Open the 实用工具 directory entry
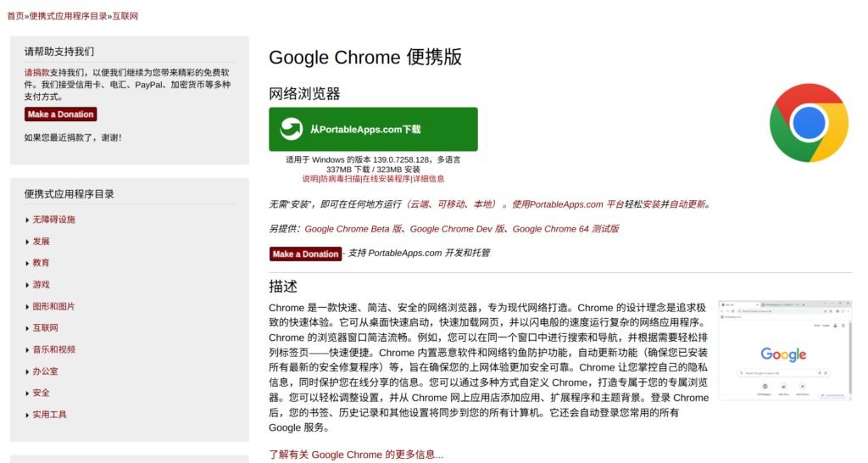The height and width of the screenshot is (463, 868). pyautogui.click(x=49, y=415)
